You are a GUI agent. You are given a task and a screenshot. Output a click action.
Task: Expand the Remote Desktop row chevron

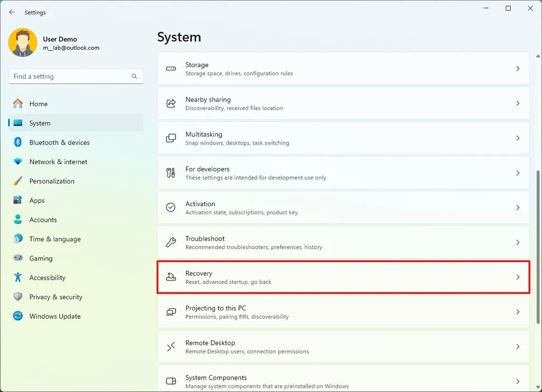click(517, 347)
